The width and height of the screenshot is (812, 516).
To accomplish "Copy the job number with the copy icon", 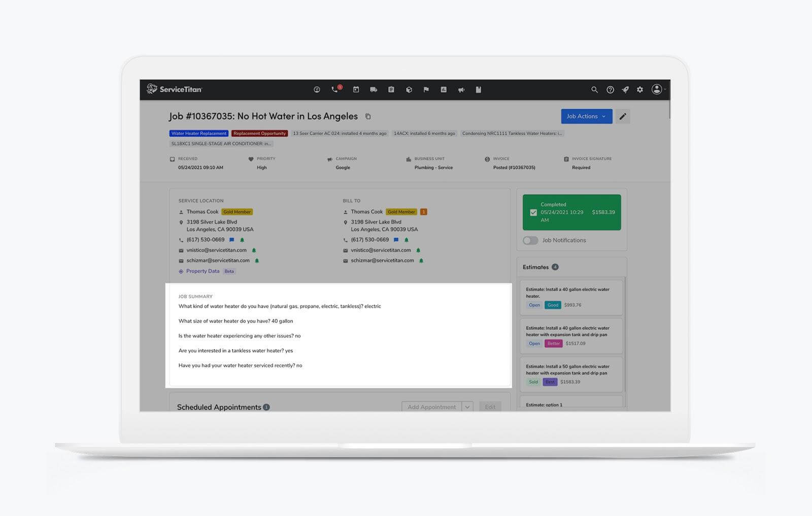I will coord(367,116).
